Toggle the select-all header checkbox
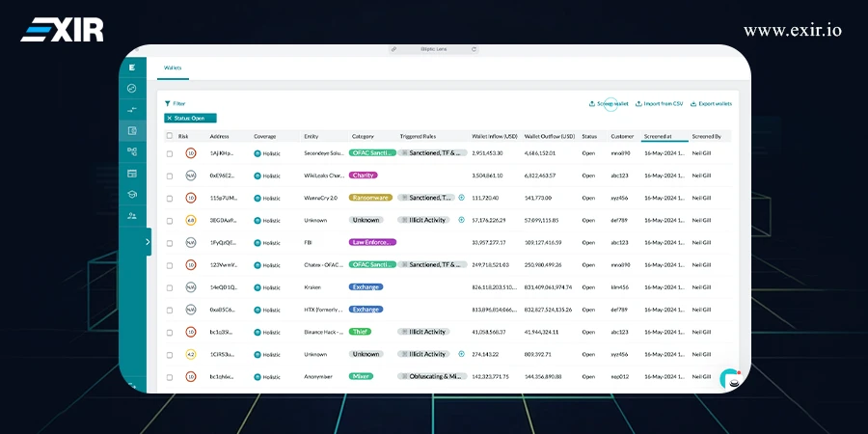 (170, 136)
